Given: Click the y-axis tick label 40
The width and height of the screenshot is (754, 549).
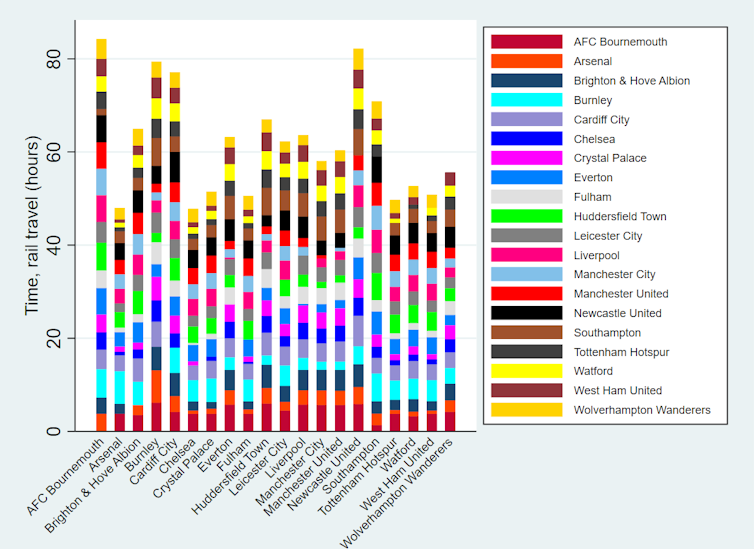Looking at the screenshot, I should point(53,245).
